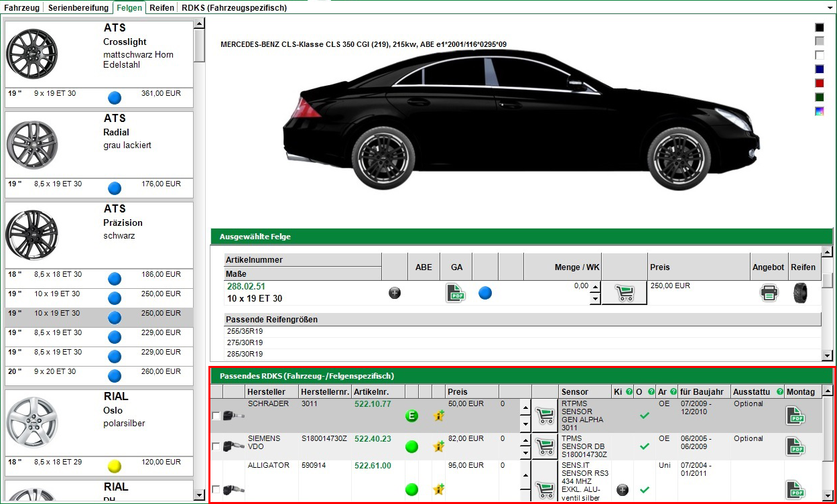Open Montag PDF for the ALLIGATOR sensor
The width and height of the screenshot is (837, 504).
point(795,490)
